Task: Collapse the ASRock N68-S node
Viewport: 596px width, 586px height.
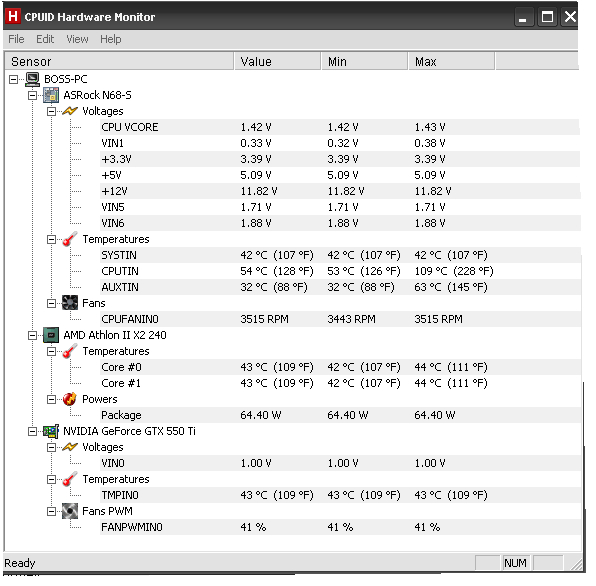Action: (x=32, y=95)
